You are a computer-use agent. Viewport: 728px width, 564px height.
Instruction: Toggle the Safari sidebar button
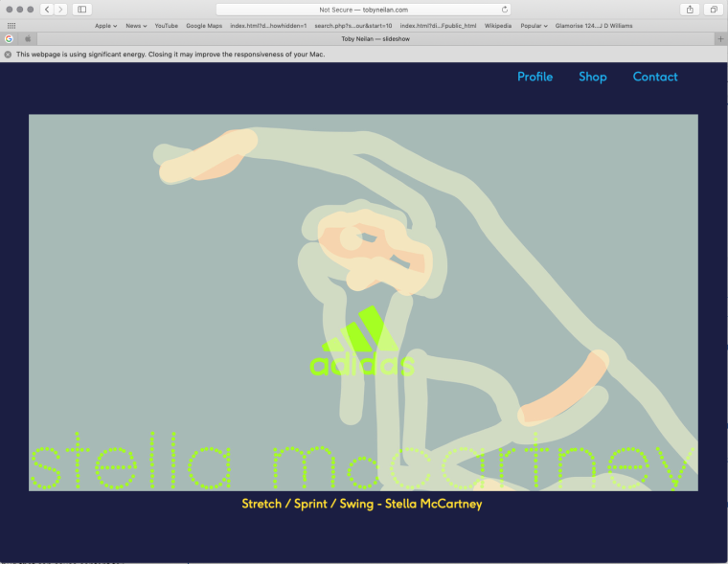point(81,10)
